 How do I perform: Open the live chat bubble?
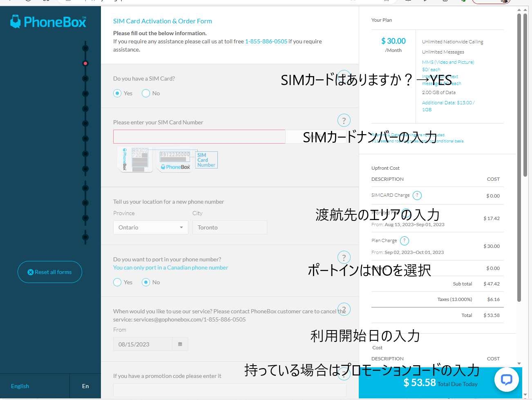[507, 380]
